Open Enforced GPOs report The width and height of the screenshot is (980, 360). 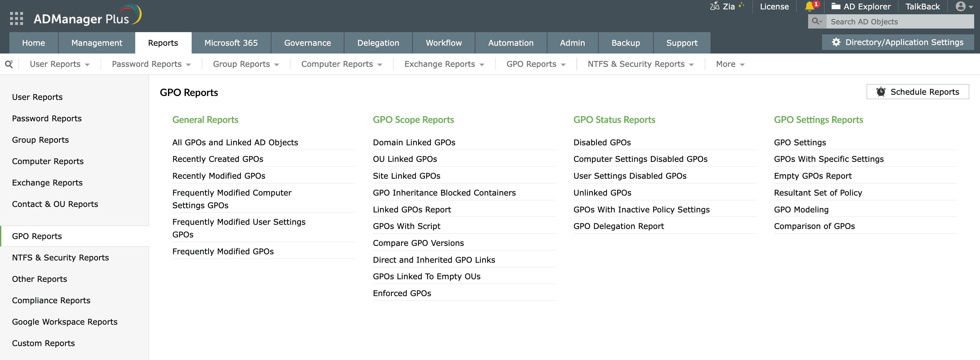pos(402,293)
